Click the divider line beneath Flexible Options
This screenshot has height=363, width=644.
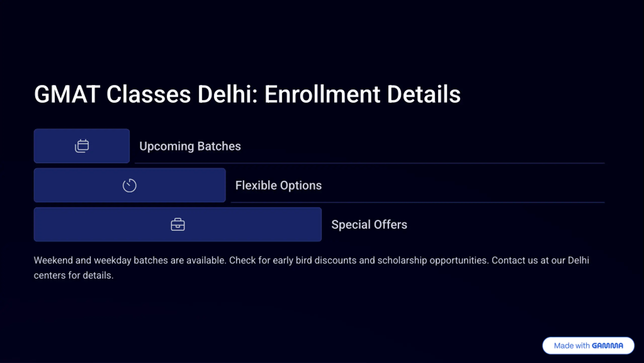[418, 202]
